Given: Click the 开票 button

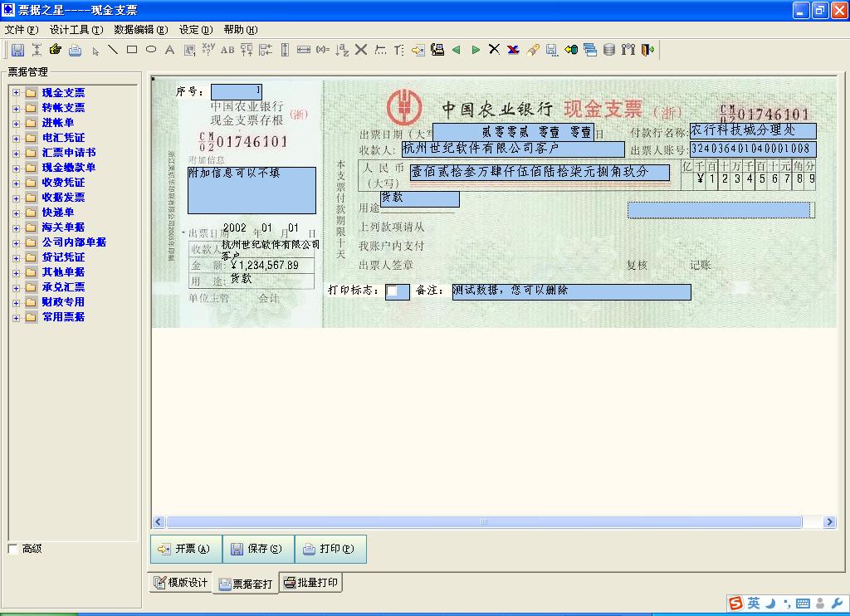Looking at the screenshot, I should point(185,549).
